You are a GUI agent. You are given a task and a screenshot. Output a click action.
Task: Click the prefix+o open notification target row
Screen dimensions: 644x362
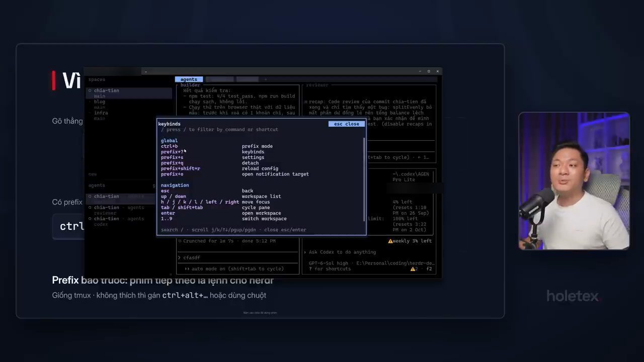pos(235,174)
